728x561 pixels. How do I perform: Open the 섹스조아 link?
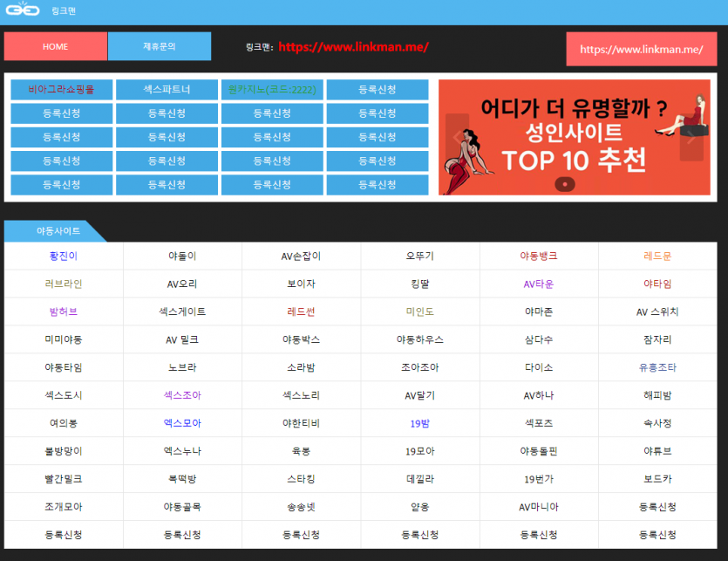182,395
